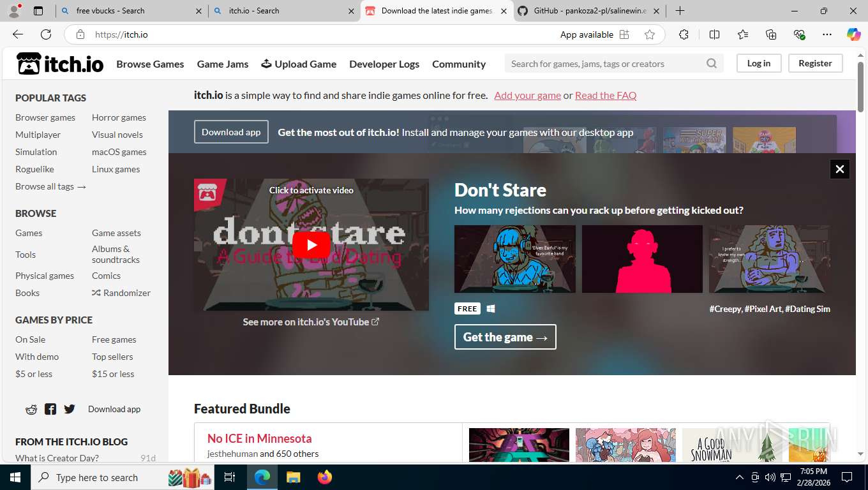Switch to the itch.io - Search tab

click(284, 11)
